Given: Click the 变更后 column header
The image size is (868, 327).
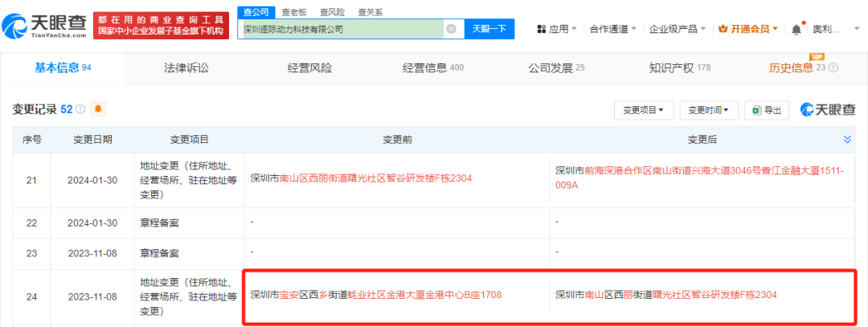Looking at the screenshot, I should 702,140.
